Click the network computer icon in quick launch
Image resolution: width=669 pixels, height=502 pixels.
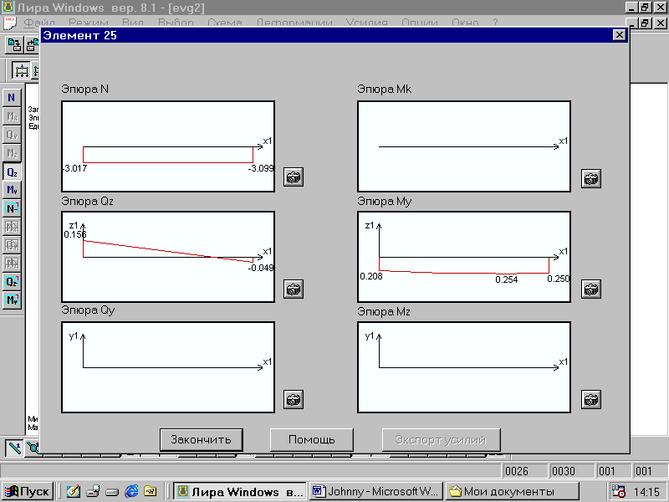pos(93,491)
